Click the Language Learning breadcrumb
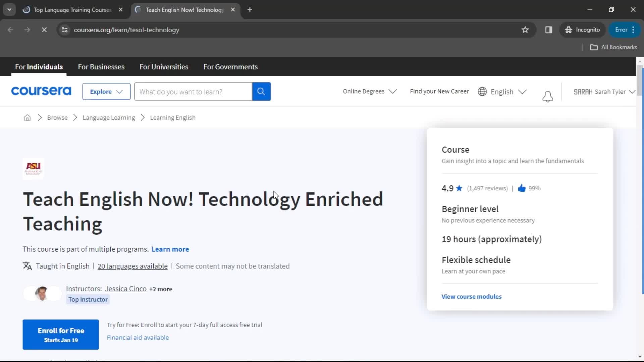This screenshot has height=362, width=644. coord(109,118)
